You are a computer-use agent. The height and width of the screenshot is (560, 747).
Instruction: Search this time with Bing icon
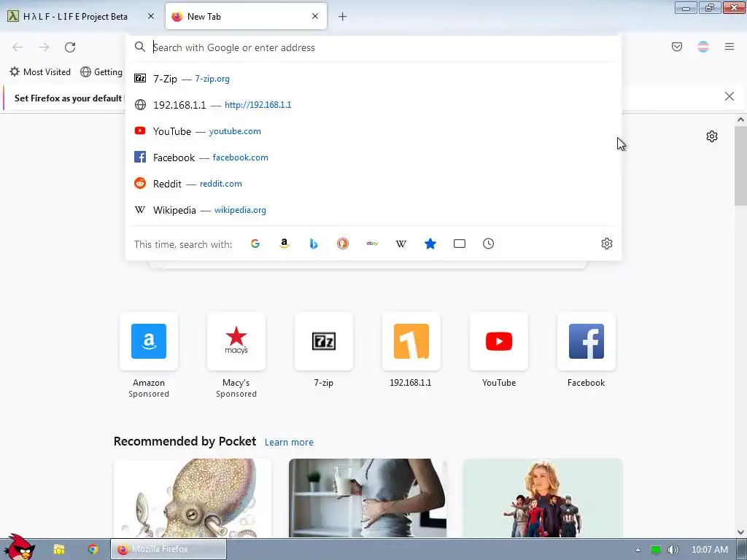(x=314, y=244)
